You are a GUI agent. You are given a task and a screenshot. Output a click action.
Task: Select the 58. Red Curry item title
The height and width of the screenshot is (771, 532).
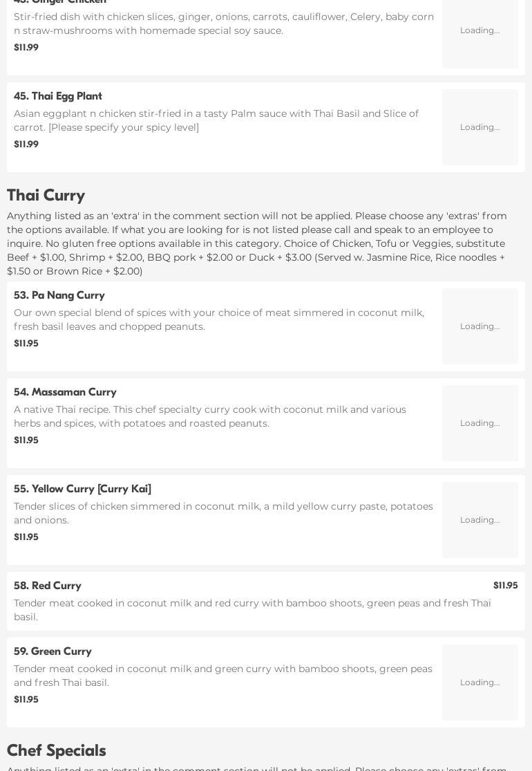tap(48, 586)
